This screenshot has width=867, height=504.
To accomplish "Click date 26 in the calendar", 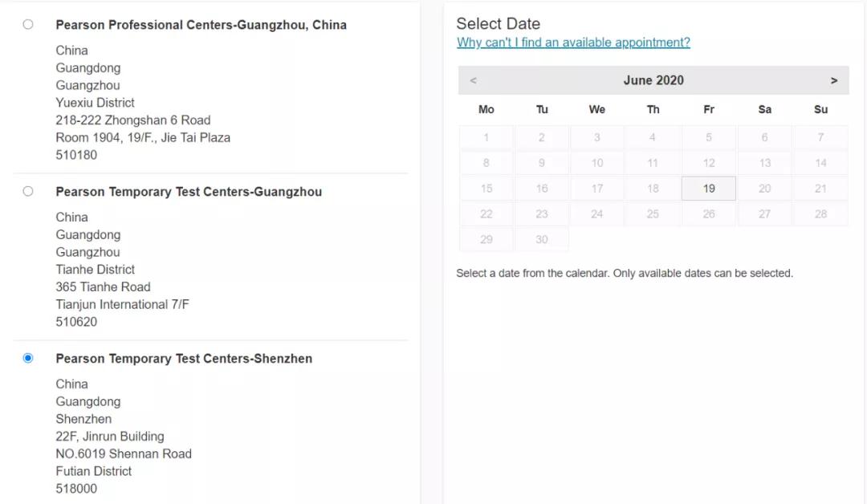I will (x=708, y=214).
